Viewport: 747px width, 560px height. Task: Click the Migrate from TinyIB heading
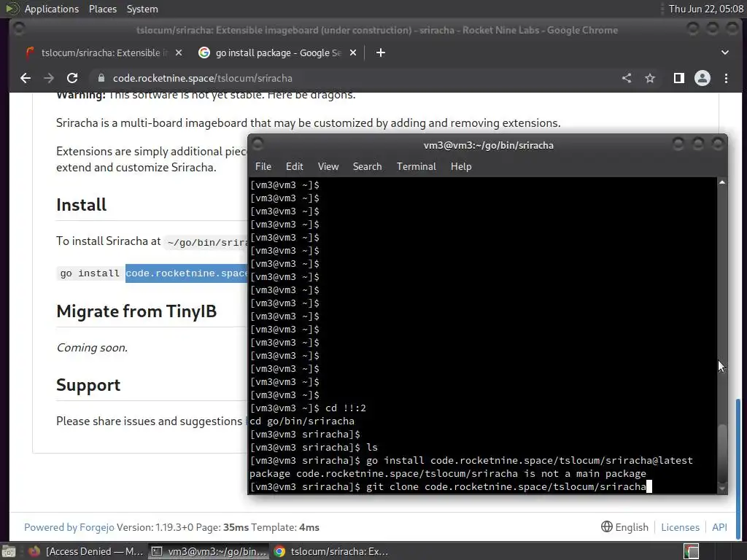click(136, 311)
